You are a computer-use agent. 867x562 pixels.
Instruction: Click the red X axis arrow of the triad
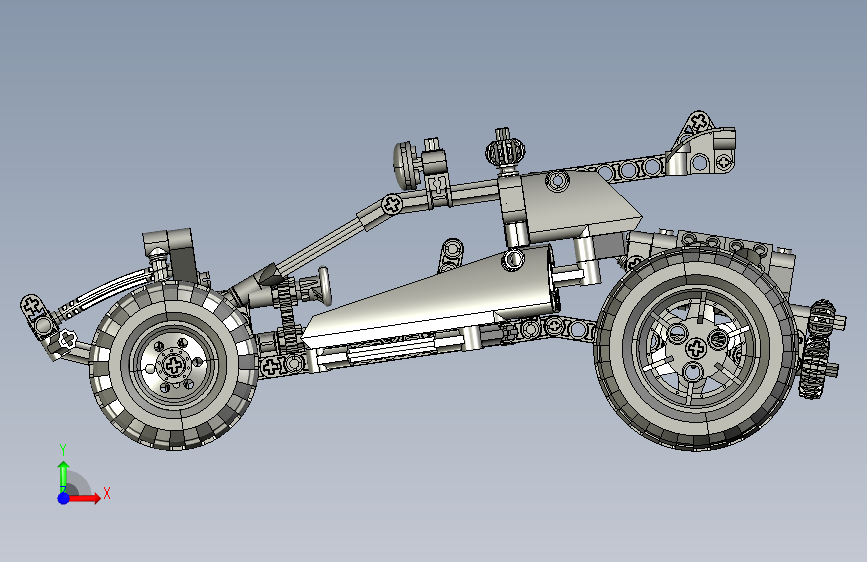[84, 498]
